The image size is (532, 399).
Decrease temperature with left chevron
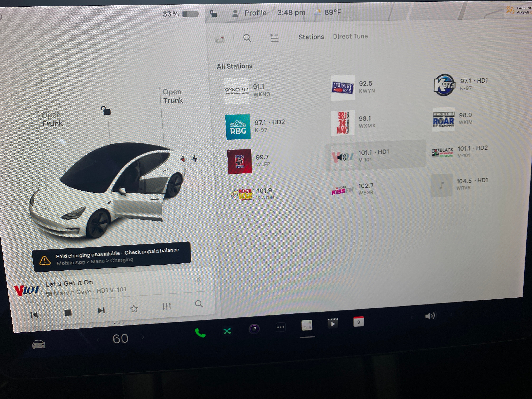[98, 340]
